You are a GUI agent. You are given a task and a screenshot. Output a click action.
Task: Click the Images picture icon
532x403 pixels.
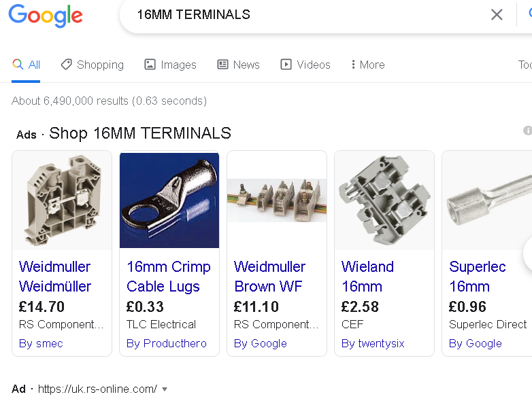click(x=150, y=65)
